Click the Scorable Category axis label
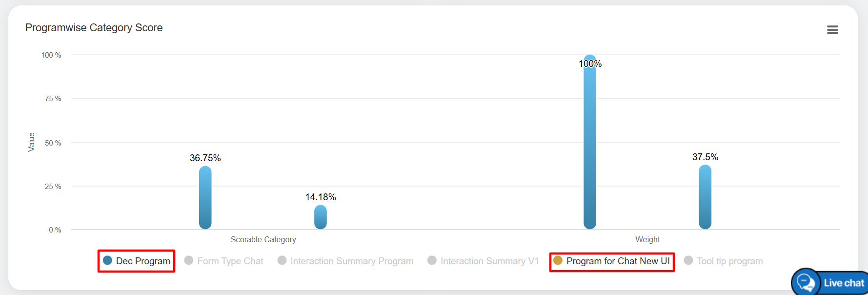868x295 pixels. pos(263,239)
